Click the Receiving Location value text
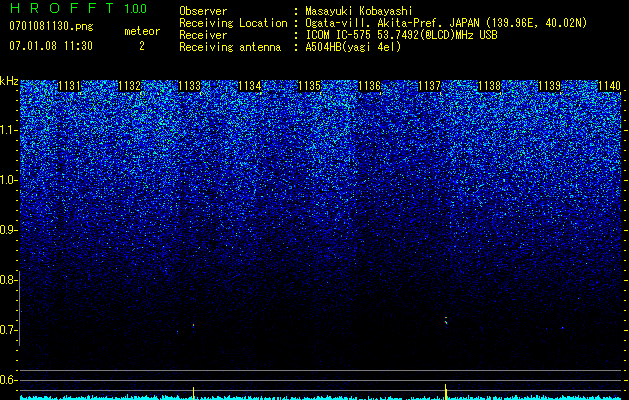Image resolution: width=629 pixels, height=400 pixels. 446,23
